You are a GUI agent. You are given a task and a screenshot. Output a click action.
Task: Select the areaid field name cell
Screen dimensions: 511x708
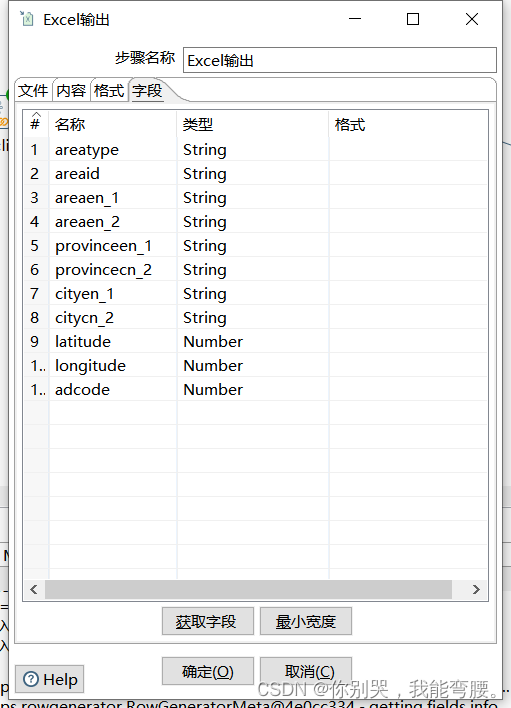(113, 173)
